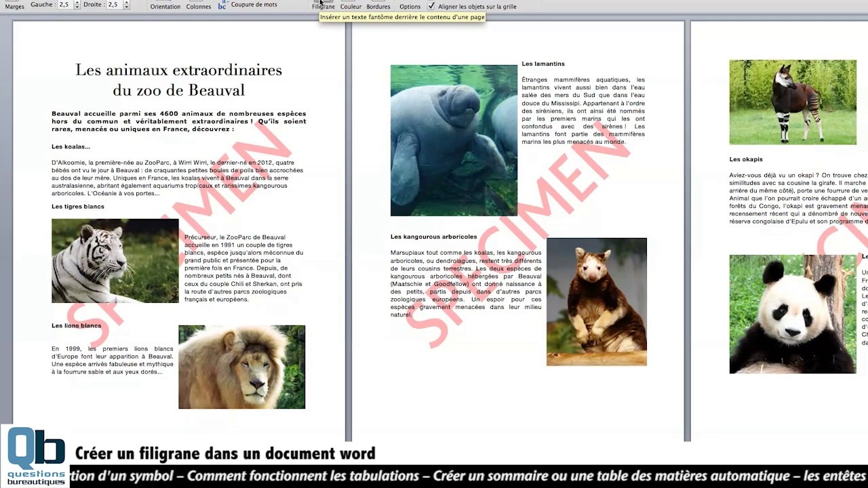Screen dimensions: 868x488
Task: Click the Gauche margin value field
Action: tap(64, 5)
